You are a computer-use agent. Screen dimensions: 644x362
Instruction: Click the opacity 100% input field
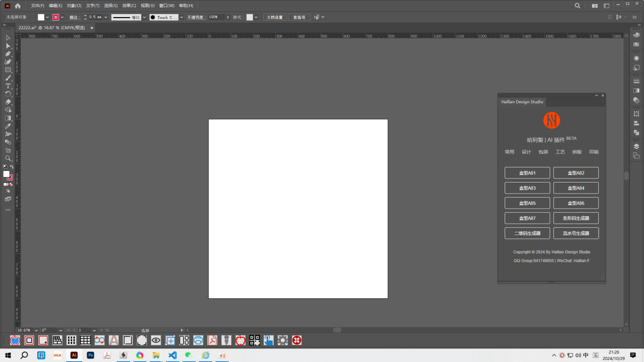click(216, 17)
